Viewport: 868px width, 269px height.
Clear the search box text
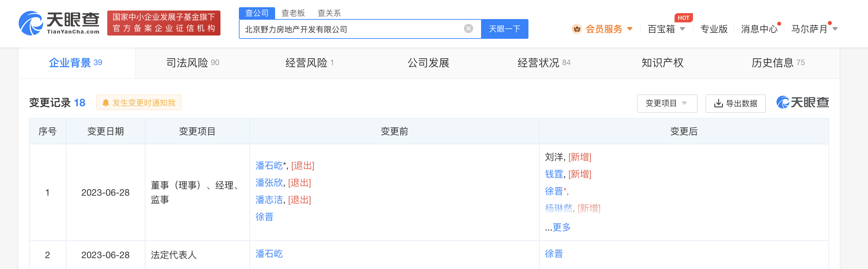468,29
